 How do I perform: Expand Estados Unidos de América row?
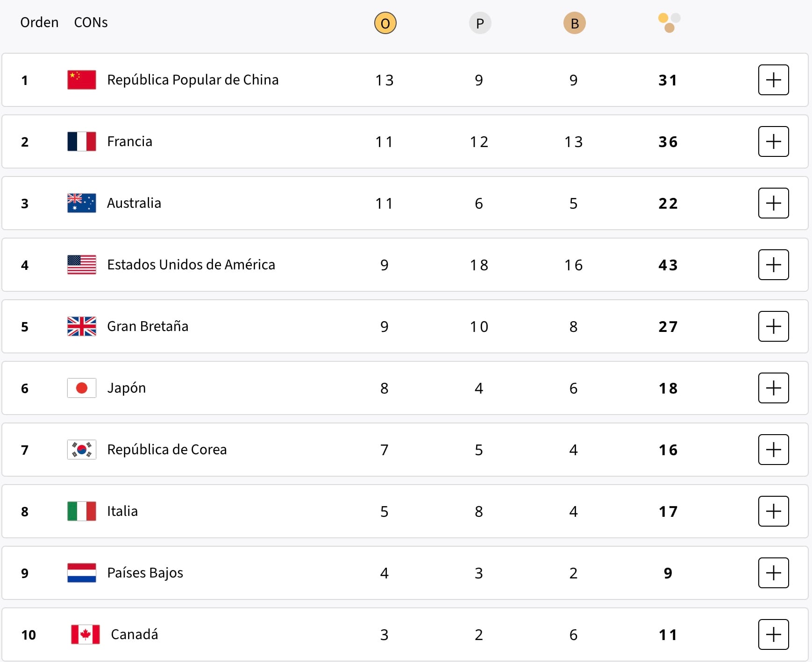[x=773, y=265]
